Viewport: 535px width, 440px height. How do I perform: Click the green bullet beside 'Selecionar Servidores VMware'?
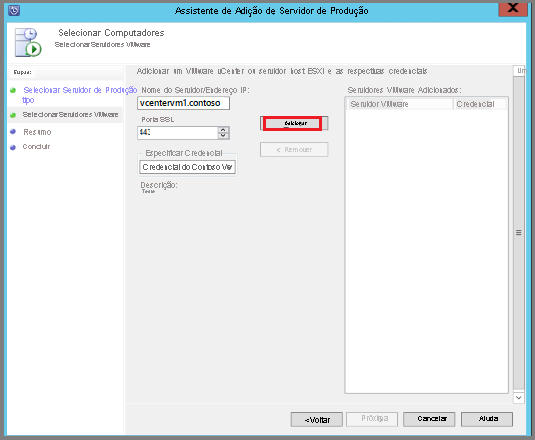[13, 115]
